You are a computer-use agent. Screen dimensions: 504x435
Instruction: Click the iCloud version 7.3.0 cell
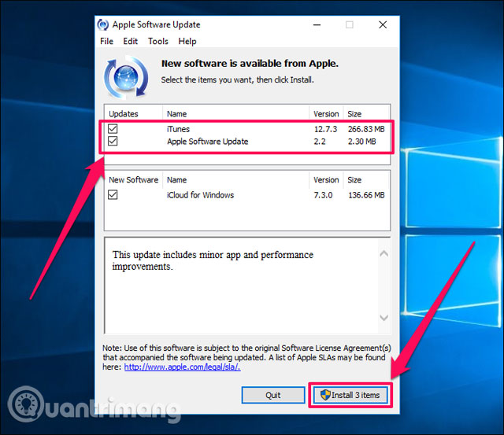pyautogui.click(x=323, y=195)
